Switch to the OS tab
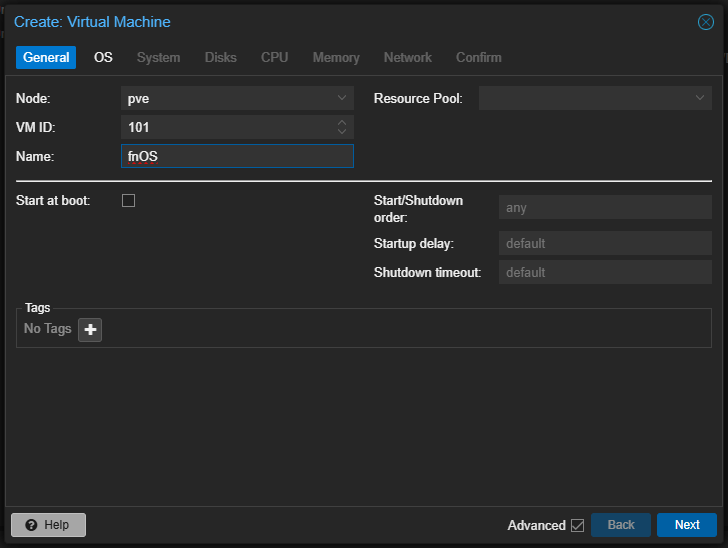 click(x=103, y=58)
